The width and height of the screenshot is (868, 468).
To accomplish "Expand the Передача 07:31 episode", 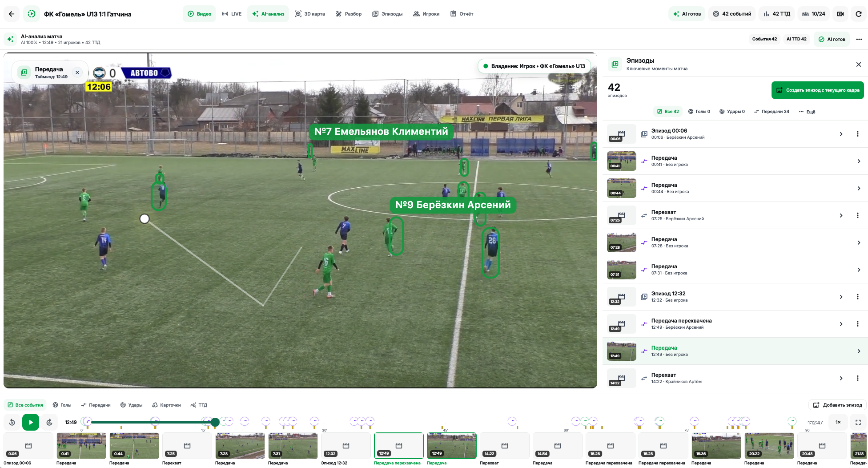I will (x=859, y=270).
